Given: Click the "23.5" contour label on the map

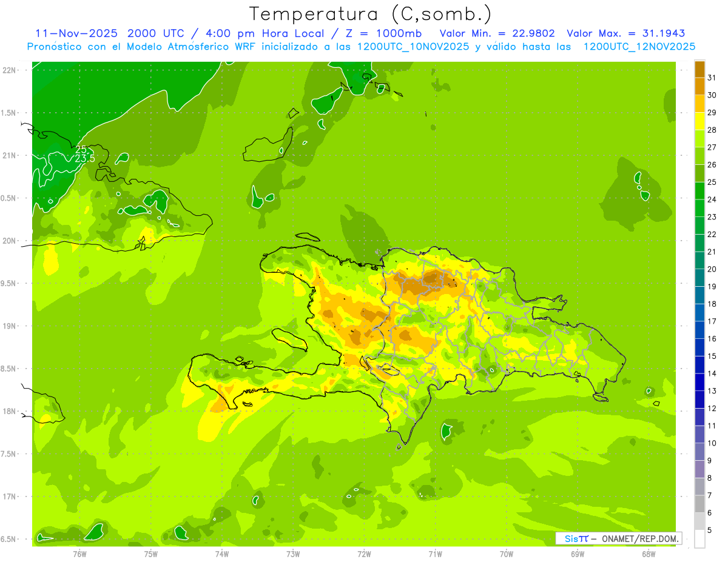Looking at the screenshot, I should (84, 158).
